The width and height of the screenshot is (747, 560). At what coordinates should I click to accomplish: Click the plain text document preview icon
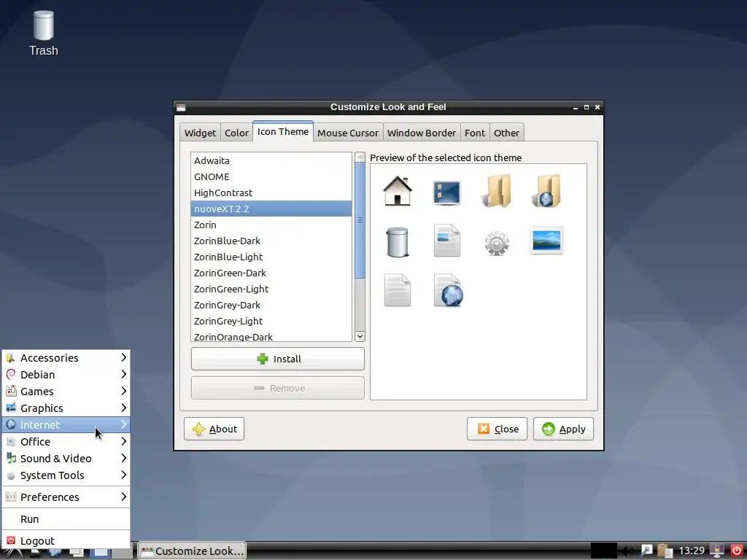pos(398,290)
